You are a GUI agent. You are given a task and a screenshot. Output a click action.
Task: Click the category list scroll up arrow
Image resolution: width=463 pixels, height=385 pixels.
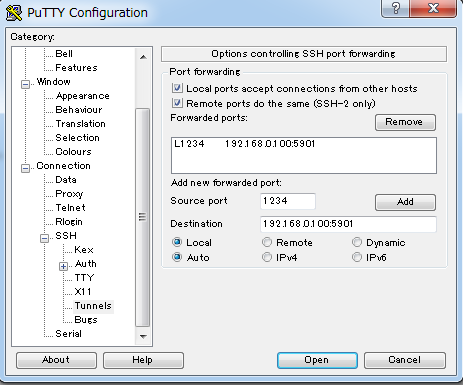143,57
